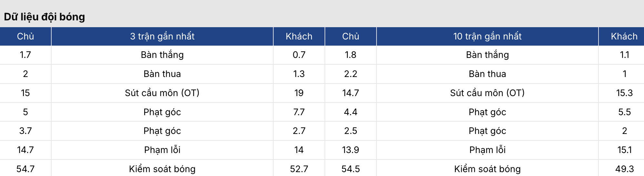Screen dimensions: 644x176
Task: Select the "3 trận gần nhất" column header
Action: pos(162,36)
